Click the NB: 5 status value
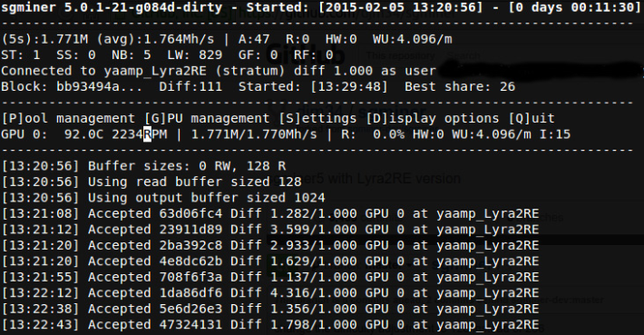The height and width of the screenshot is (335, 644). [131, 55]
